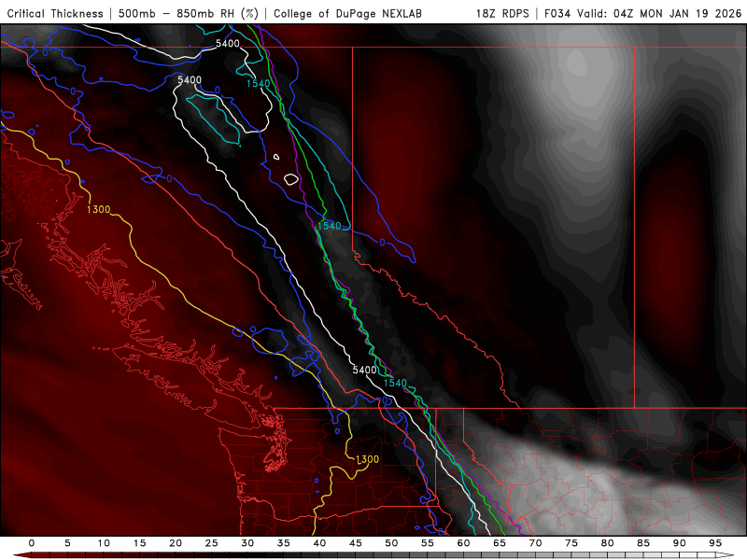
Task: Pick the 35 label on the humidity legend
Action: coord(284,543)
